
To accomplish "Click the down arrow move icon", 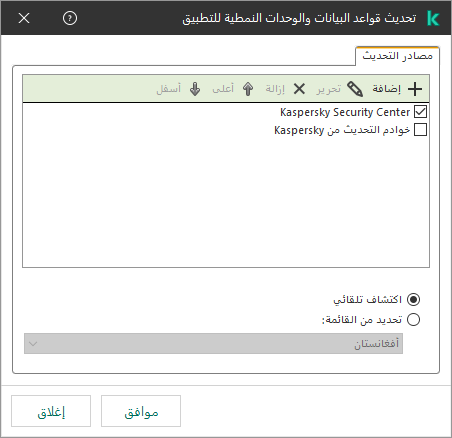I will pos(195,89).
